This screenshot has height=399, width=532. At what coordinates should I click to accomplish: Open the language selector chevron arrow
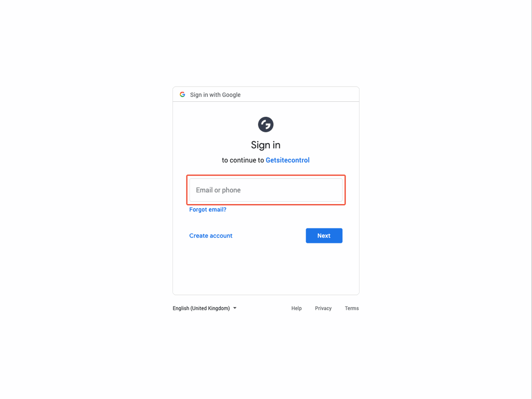click(235, 308)
